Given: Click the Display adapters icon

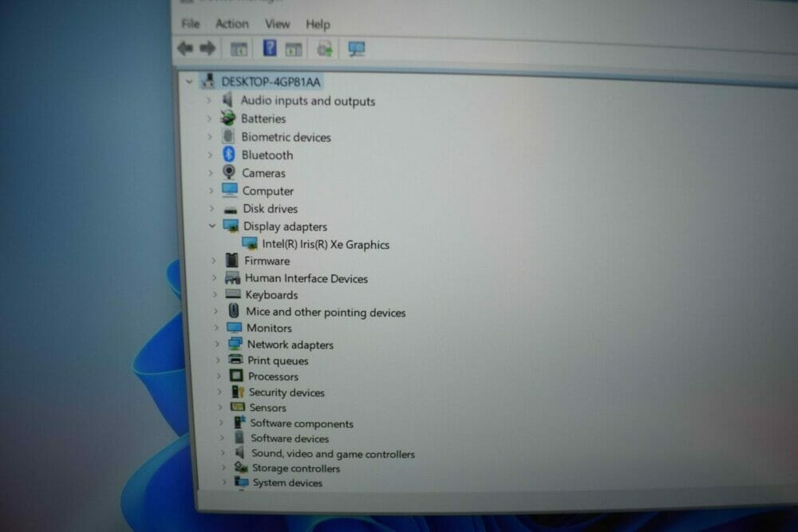Looking at the screenshot, I should pyautogui.click(x=231, y=226).
